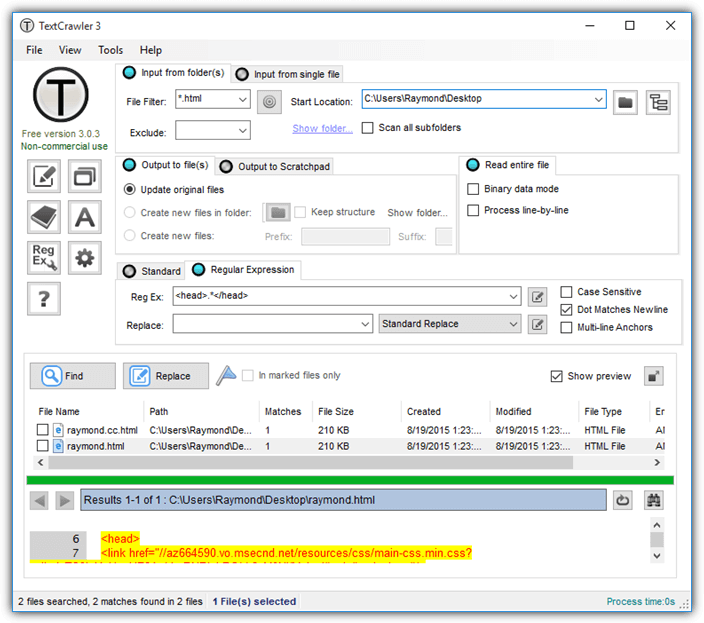Toggle Process line-by-line checkbox

coord(473,210)
